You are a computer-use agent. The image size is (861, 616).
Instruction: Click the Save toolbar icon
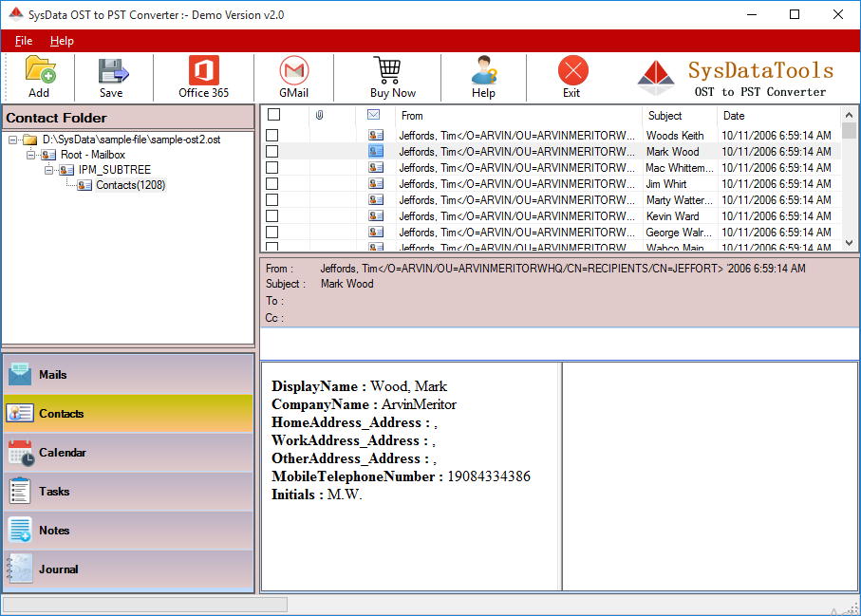coord(111,72)
